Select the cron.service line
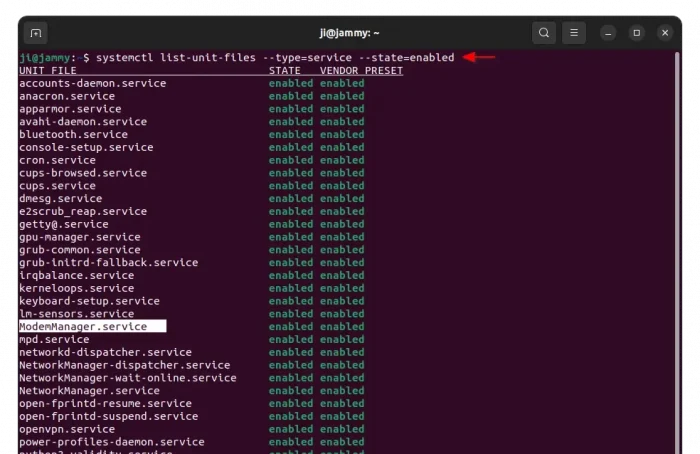 [57, 160]
